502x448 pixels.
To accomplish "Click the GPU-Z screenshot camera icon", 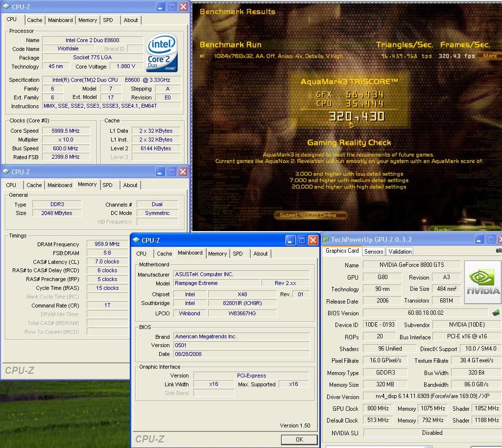I will click(x=499, y=251).
